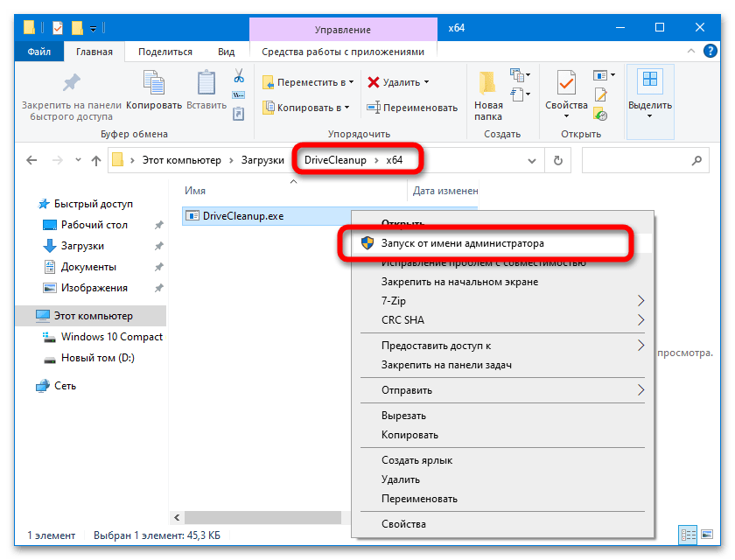Select Windows 10 Compact drive
This screenshot has width=735, height=560.
tap(112, 337)
